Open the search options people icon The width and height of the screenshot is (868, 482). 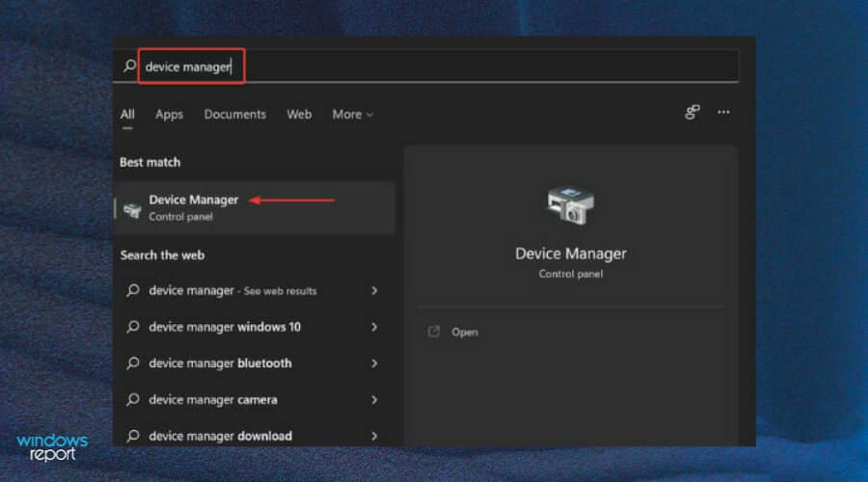(692, 113)
